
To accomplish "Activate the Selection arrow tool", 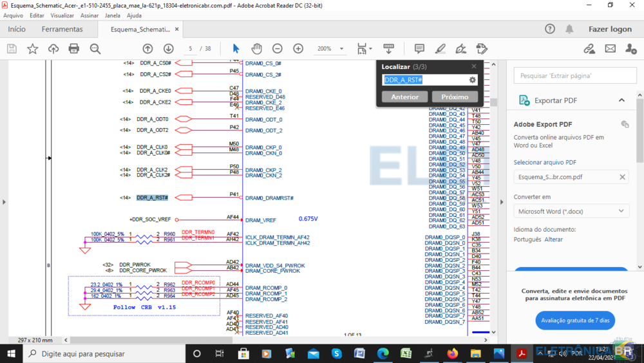I will point(236,48).
